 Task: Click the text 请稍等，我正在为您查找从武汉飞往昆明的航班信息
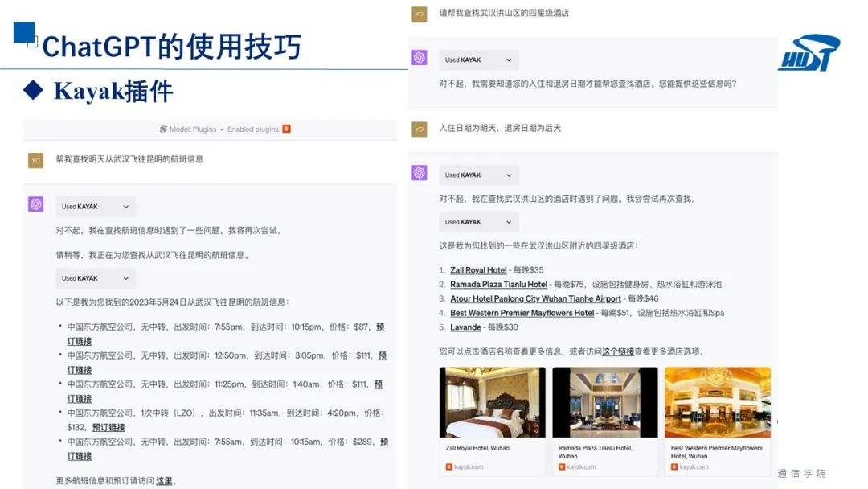point(154,255)
